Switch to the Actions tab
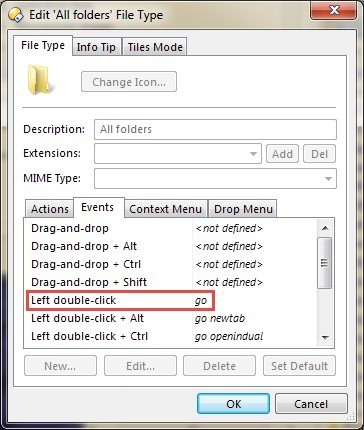364x430 pixels. 50,209
